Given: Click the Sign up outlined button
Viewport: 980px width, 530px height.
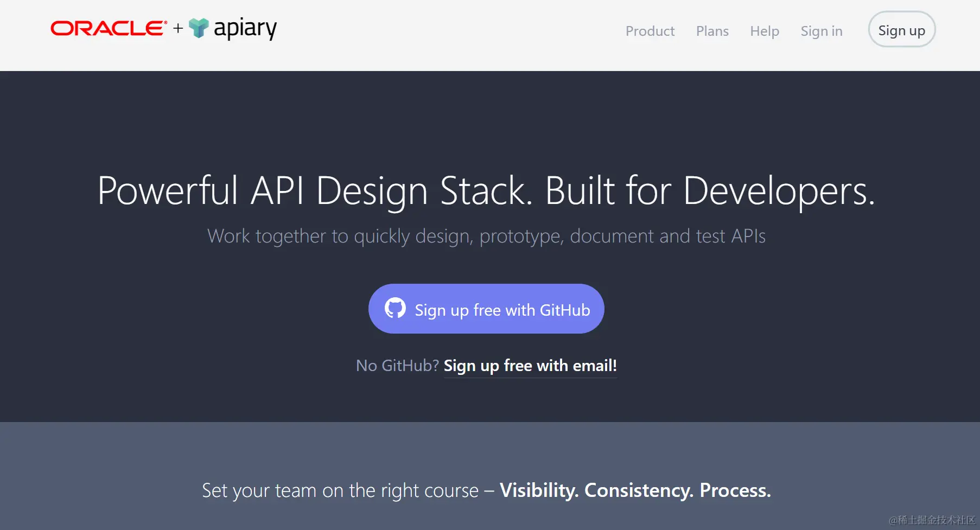Looking at the screenshot, I should (x=901, y=29).
